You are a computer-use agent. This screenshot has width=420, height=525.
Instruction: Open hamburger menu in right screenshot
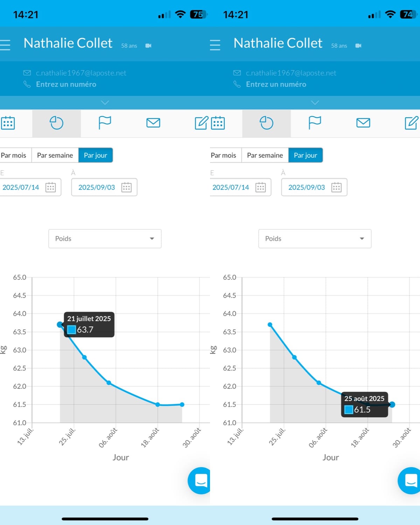(x=215, y=45)
